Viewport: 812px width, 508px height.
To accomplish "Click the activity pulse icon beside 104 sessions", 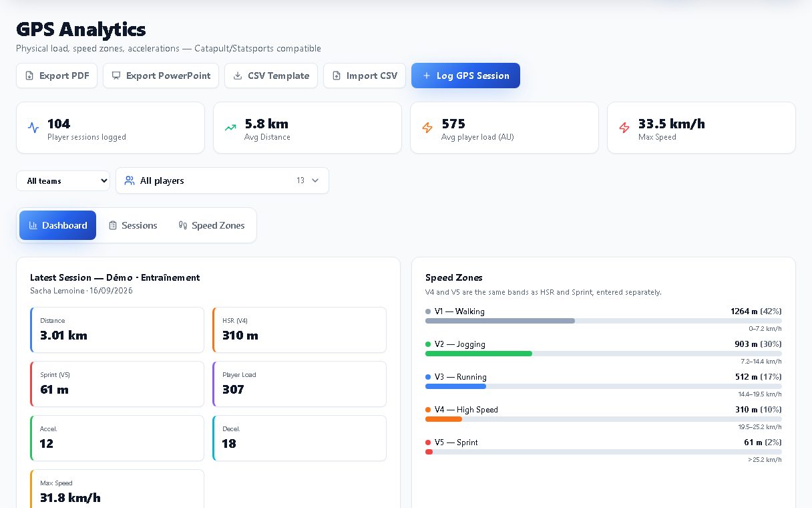I will (33, 128).
